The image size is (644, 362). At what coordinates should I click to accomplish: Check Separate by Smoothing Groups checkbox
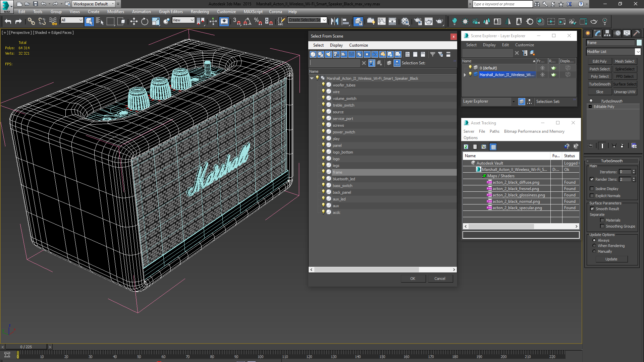tap(602, 226)
